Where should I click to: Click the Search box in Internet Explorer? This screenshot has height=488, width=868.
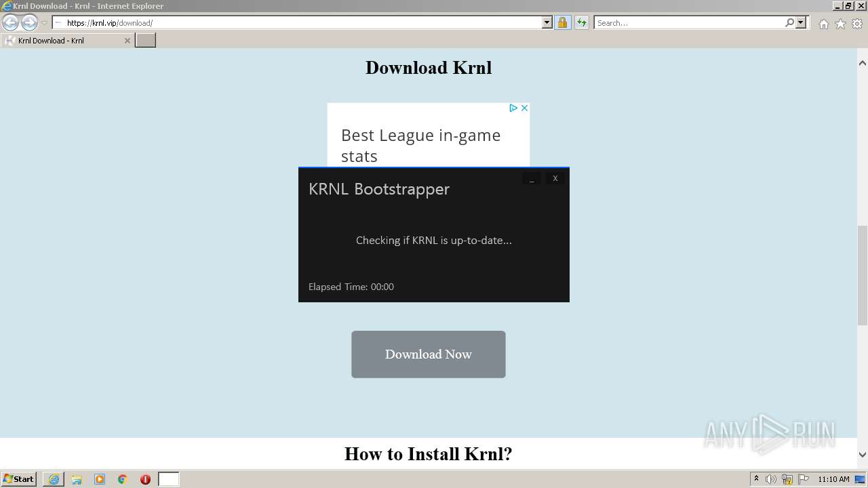[x=689, y=22]
